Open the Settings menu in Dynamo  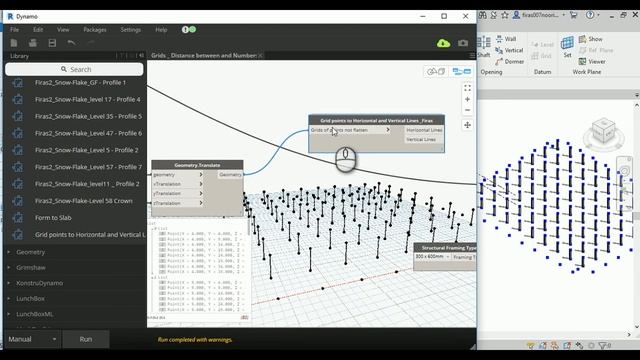tap(131, 29)
